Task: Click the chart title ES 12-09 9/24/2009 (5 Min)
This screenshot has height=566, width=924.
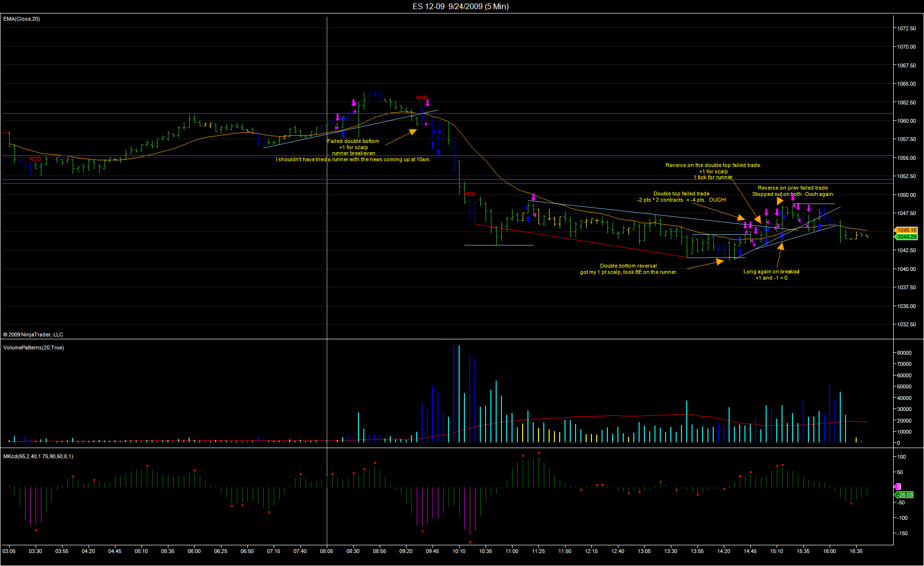Action: point(461,6)
